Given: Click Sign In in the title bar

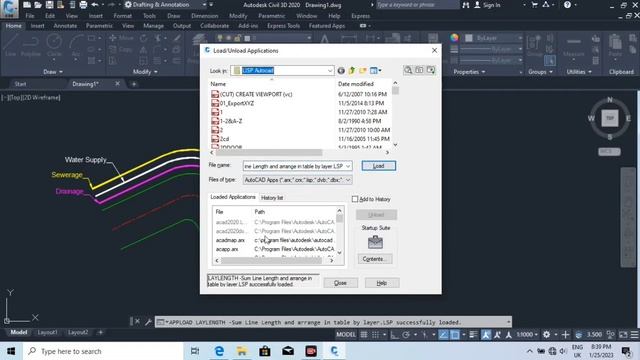Looking at the screenshot, I should [x=487, y=5].
